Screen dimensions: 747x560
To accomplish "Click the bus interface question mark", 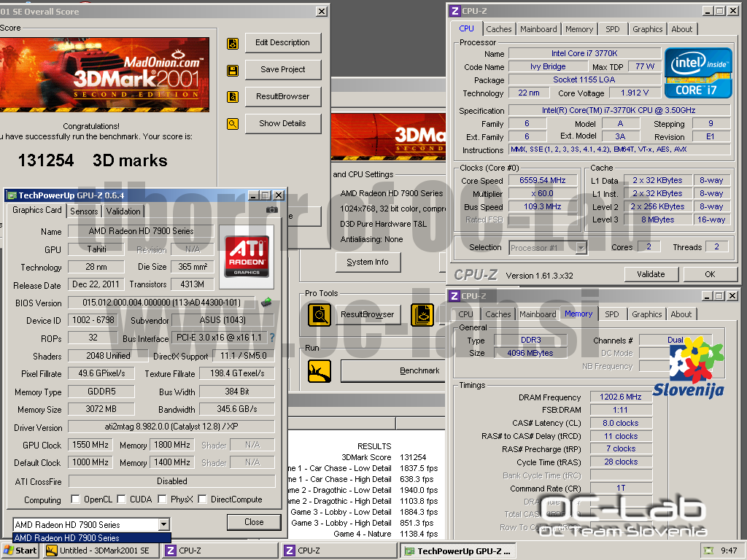I will click(x=272, y=338).
